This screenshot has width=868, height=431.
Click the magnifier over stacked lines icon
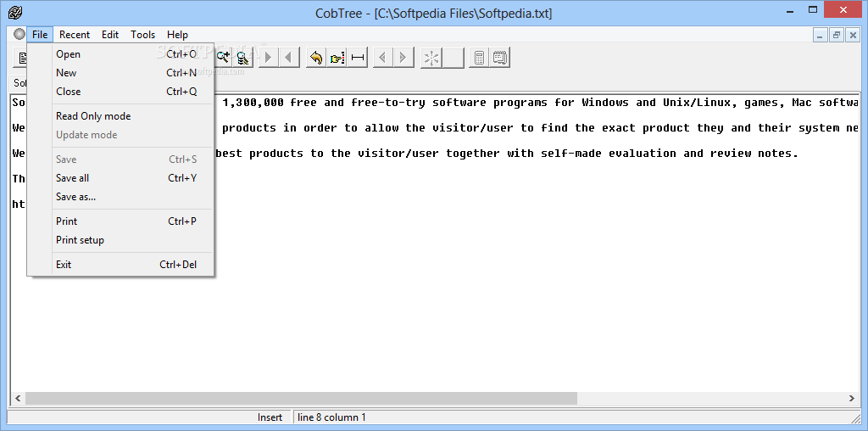[242, 57]
